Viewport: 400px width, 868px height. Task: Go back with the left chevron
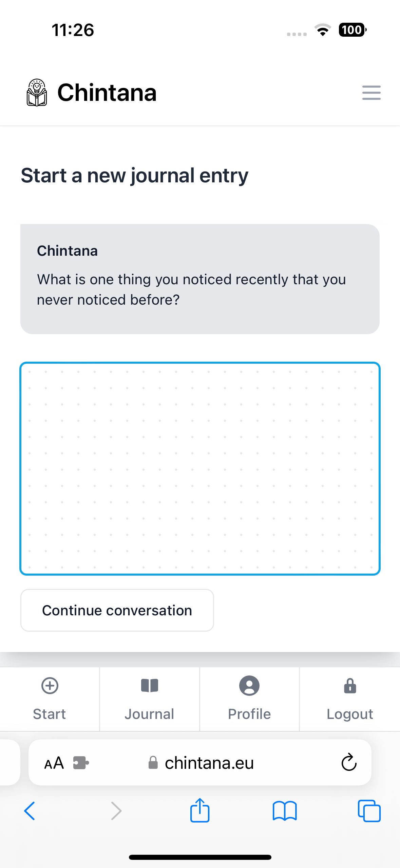(30, 811)
